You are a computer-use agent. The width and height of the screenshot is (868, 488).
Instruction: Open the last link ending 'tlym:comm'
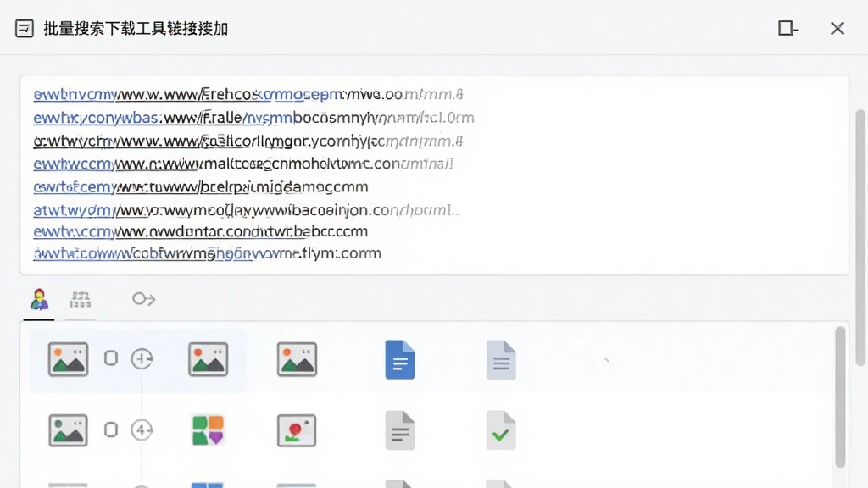point(207,253)
